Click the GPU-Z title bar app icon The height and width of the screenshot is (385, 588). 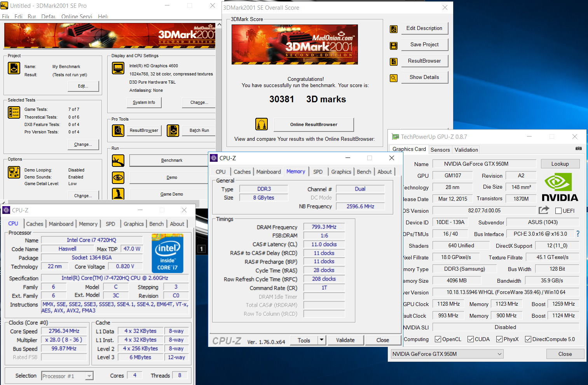click(395, 136)
